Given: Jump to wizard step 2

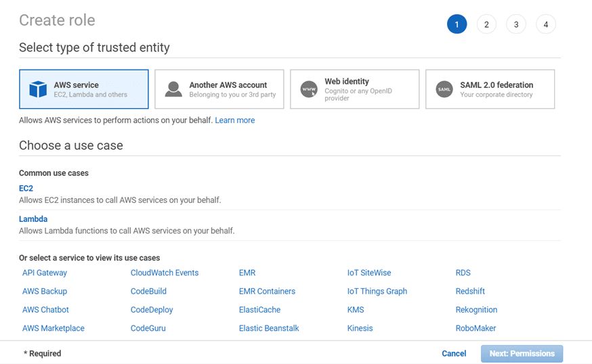Looking at the screenshot, I should 486,24.
